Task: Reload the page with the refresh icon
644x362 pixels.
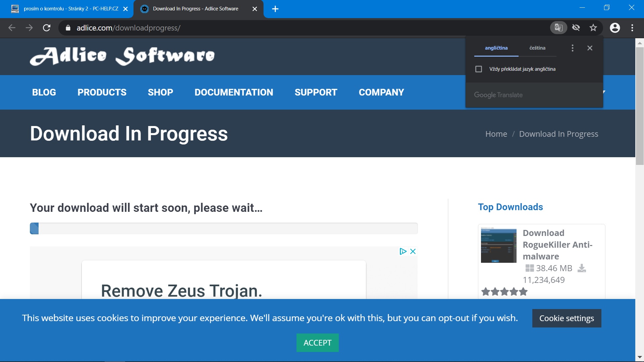Action: pos(47,28)
